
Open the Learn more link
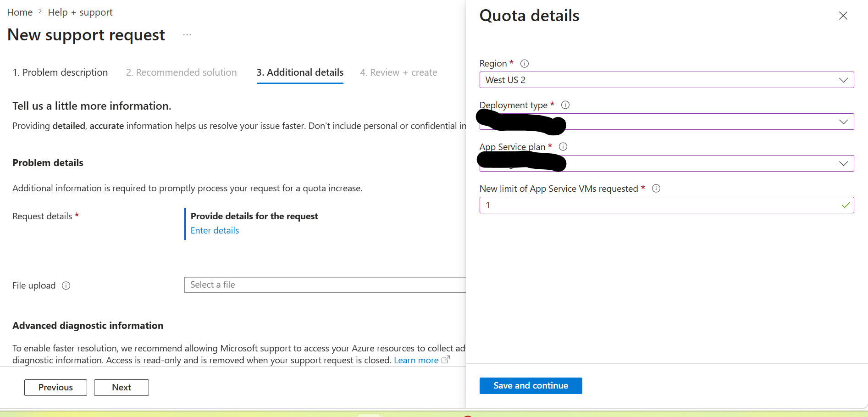(416, 360)
